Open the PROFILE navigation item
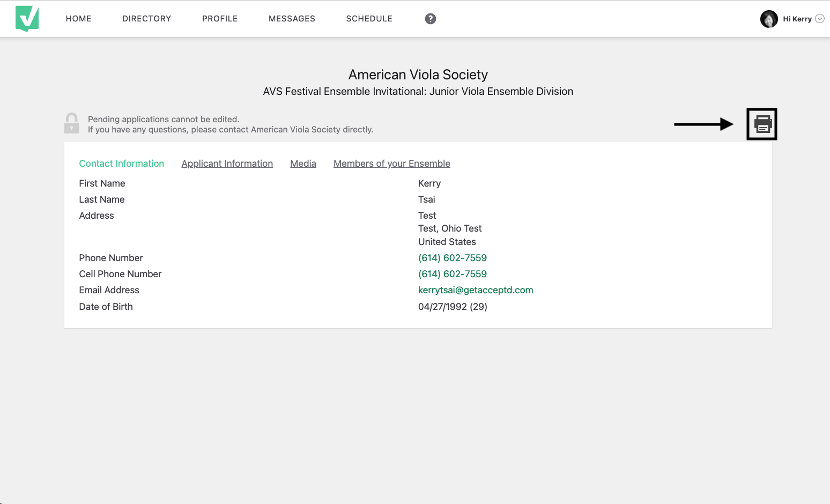 pos(220,19)
